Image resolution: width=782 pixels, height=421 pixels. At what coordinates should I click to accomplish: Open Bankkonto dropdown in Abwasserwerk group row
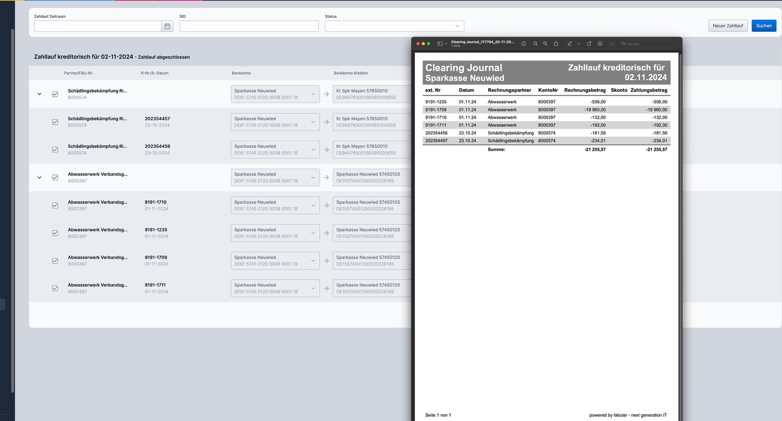tap(275, 177)
